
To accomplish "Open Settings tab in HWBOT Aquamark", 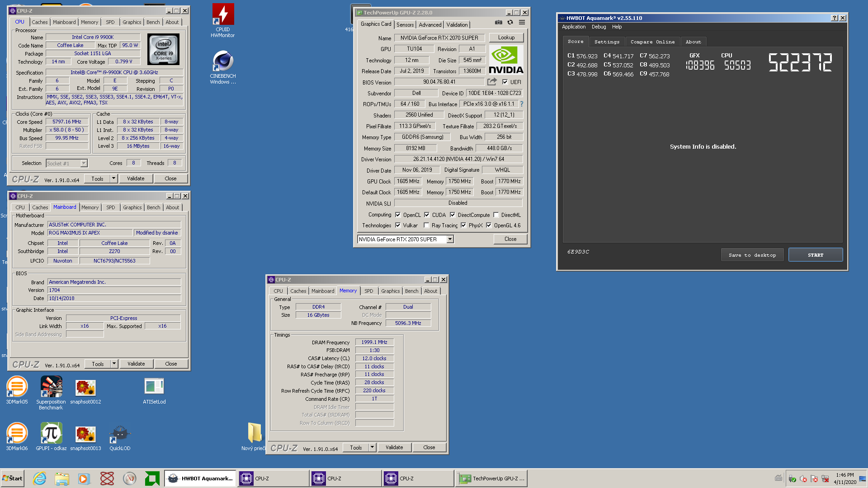I will pos(607,42).
